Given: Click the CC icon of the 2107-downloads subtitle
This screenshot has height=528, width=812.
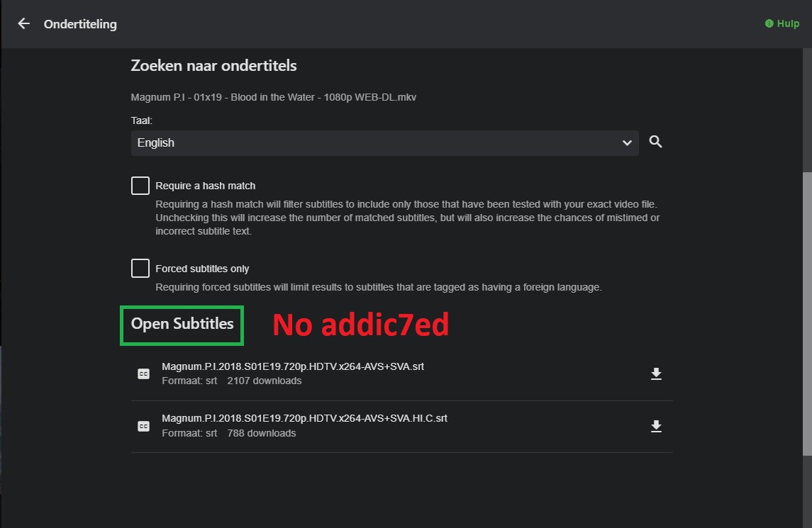Looking at the screenshot, I should point(143,374).
